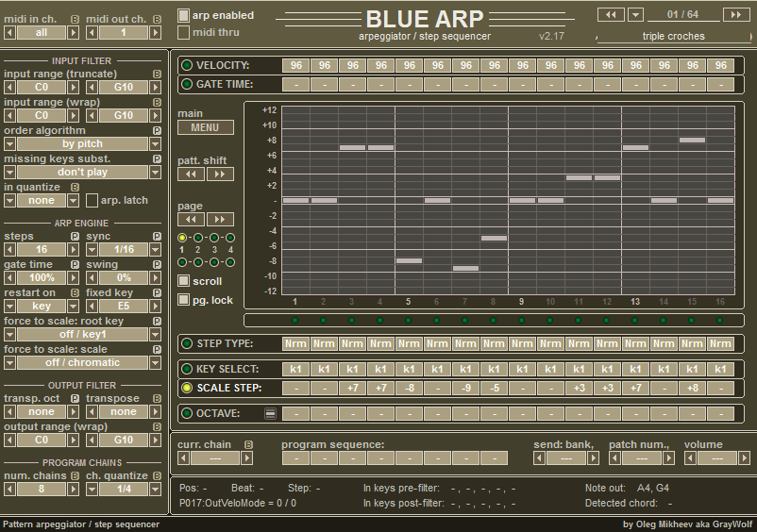Toggle the KEY SELECT row LED

(186, 369)
